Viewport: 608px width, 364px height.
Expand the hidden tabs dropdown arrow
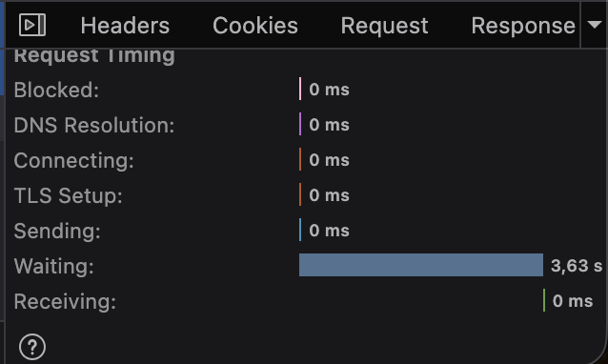[594, 25]
